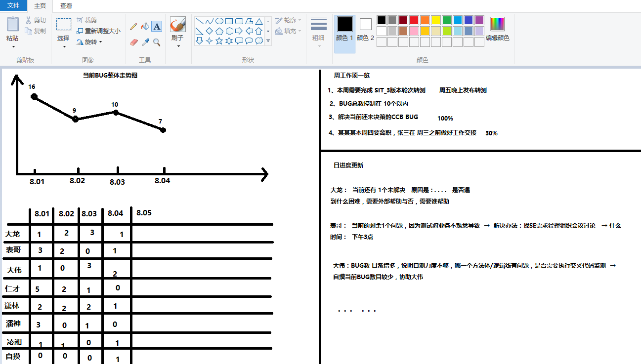This screenshot has width=641, height=364.
Task: Open the Rotate (旋转) dropdown
Action: pyautogui.click(x=89, y=42)
